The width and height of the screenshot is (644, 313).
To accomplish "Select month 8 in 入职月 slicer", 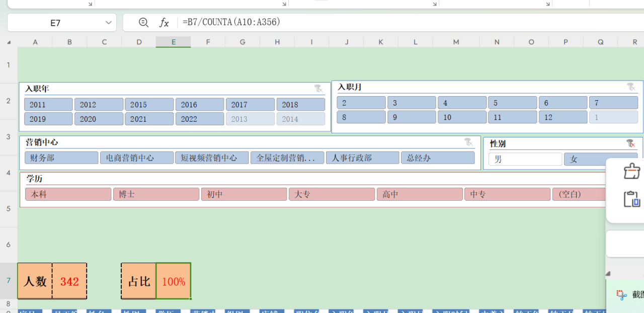I will 361,117.
